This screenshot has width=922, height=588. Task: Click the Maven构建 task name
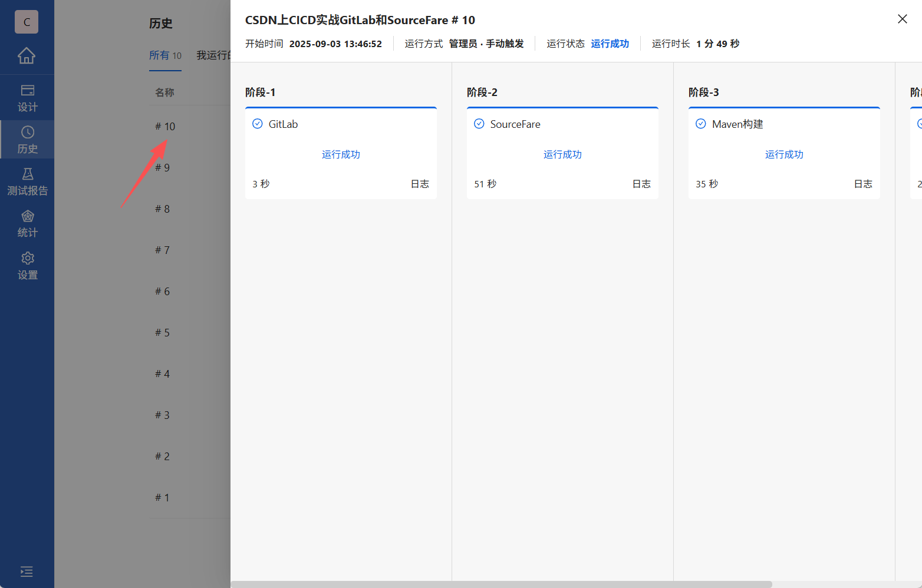[737, 124]
